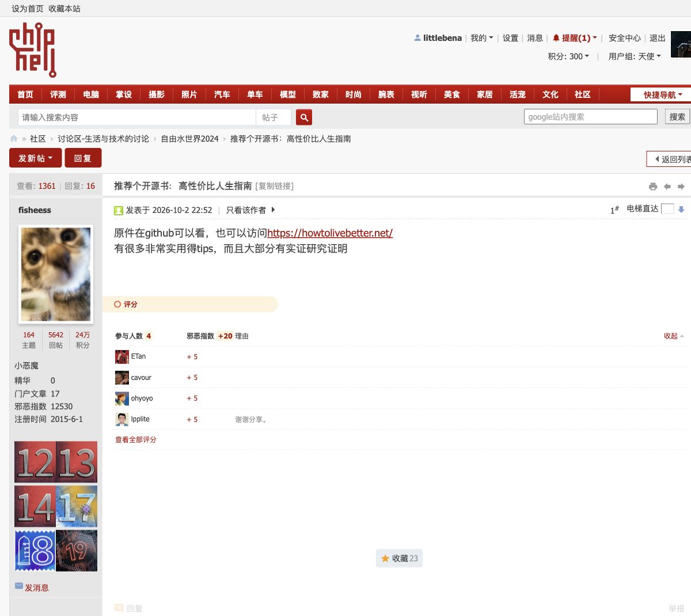The image size is (691, 616).
Task: Click the 12 anniversary medal badge
Action: pyautogui.click(x=35, y=462)
